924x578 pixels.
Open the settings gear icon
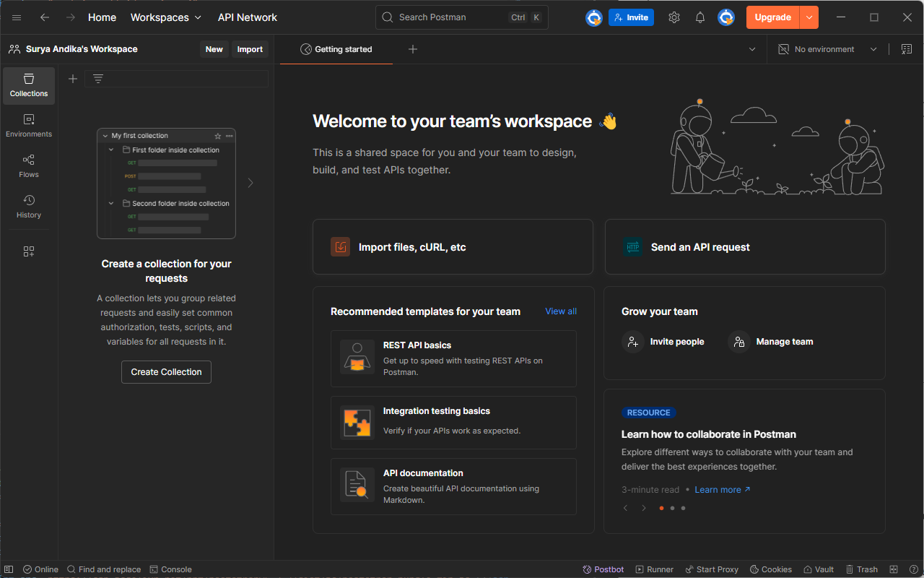pyautogui.click(x=674, y=17)
